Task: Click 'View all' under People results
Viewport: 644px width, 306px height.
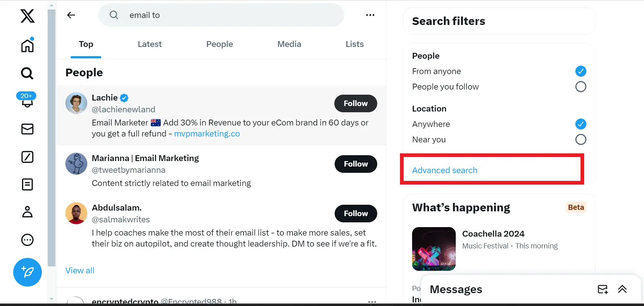Action: point(80,270)
